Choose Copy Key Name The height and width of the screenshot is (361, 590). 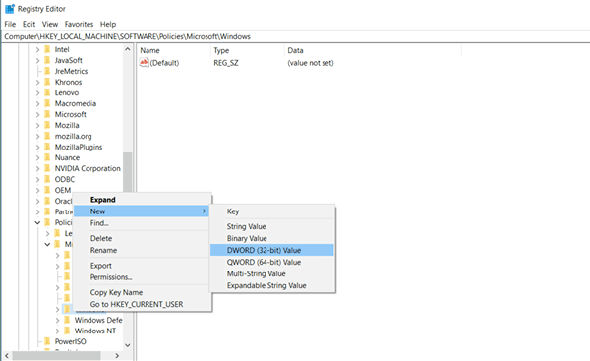point(141,292)
